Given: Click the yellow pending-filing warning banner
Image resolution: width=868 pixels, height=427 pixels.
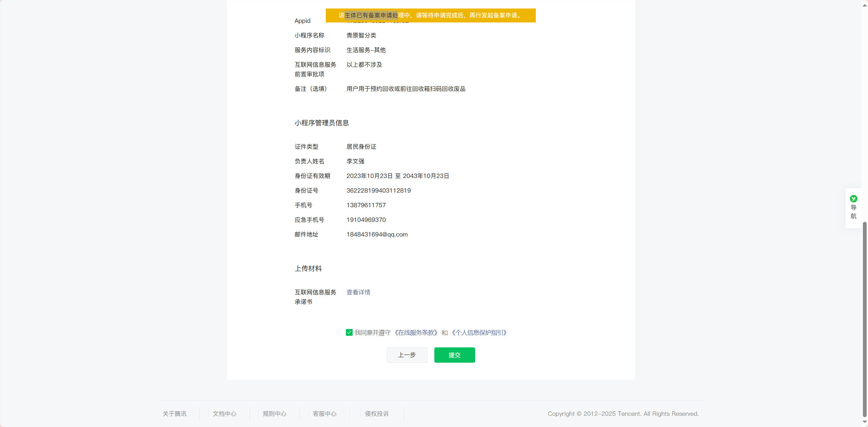Looking at the screenshot, I should click(430, 15).
